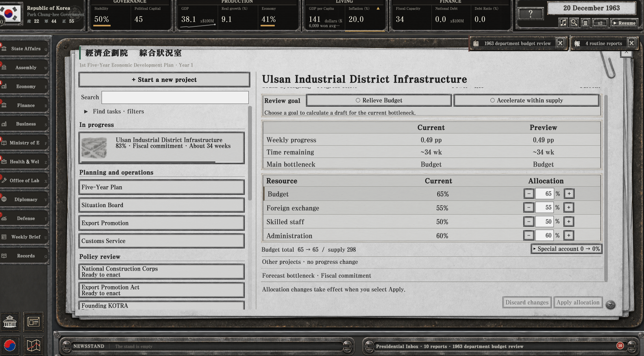Open the music note icon
The image size is (644, 356).
563,23
